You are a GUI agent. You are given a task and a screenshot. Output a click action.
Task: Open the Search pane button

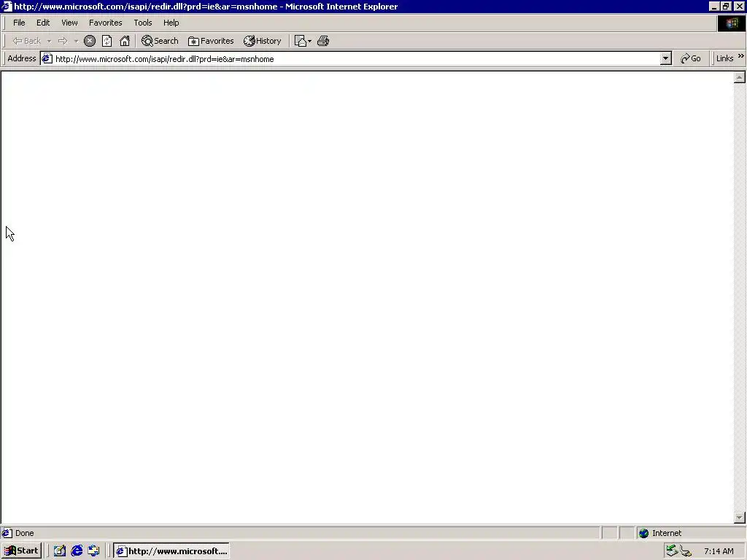click(x=160, y=41)
